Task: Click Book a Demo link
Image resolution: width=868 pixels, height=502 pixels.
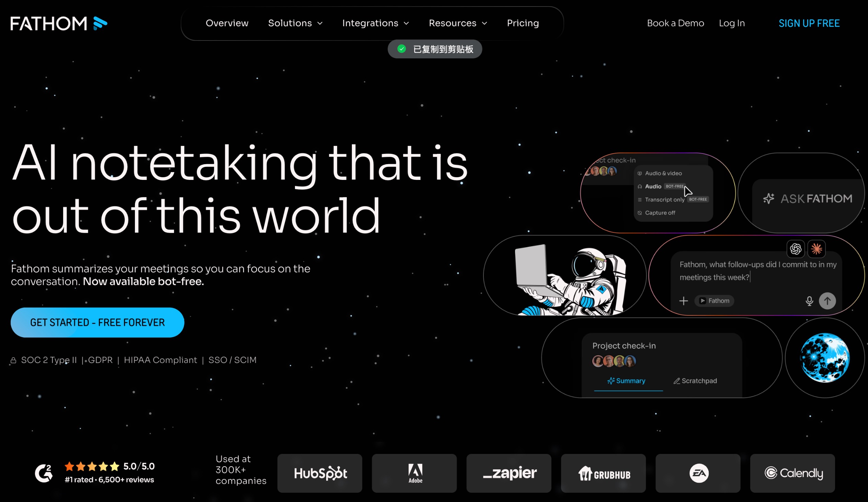Action: (x=675, y=23)
